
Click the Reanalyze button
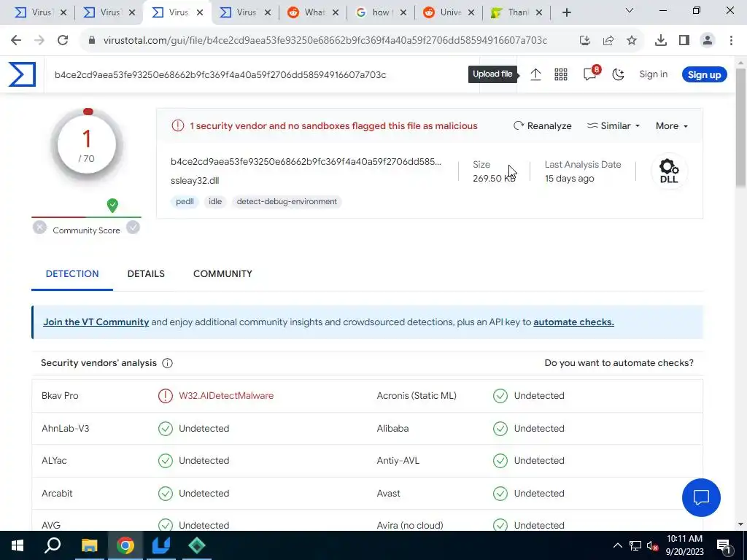pyautogui.click(x=542, y=125)
